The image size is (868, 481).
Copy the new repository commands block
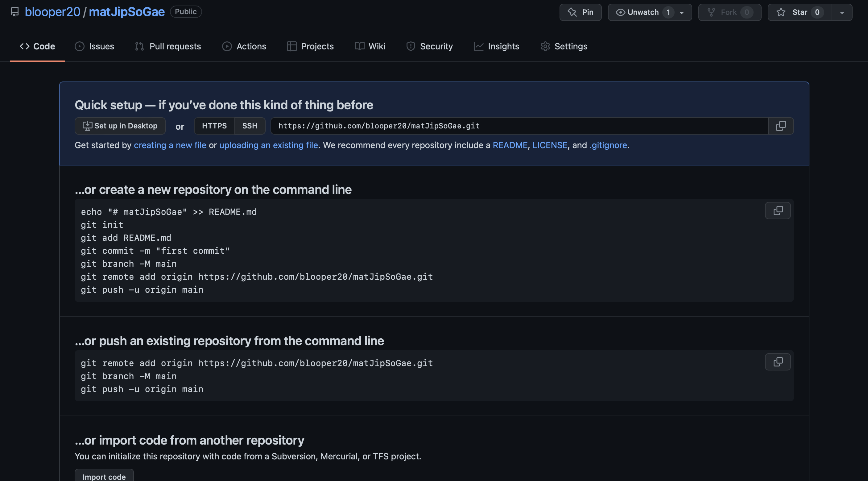(778, 211)
